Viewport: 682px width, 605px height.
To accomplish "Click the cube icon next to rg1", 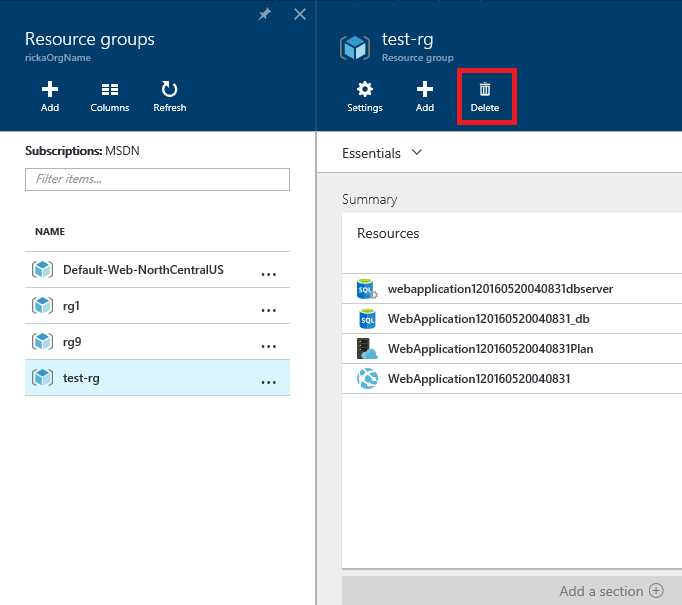I will tap(43, 305).
